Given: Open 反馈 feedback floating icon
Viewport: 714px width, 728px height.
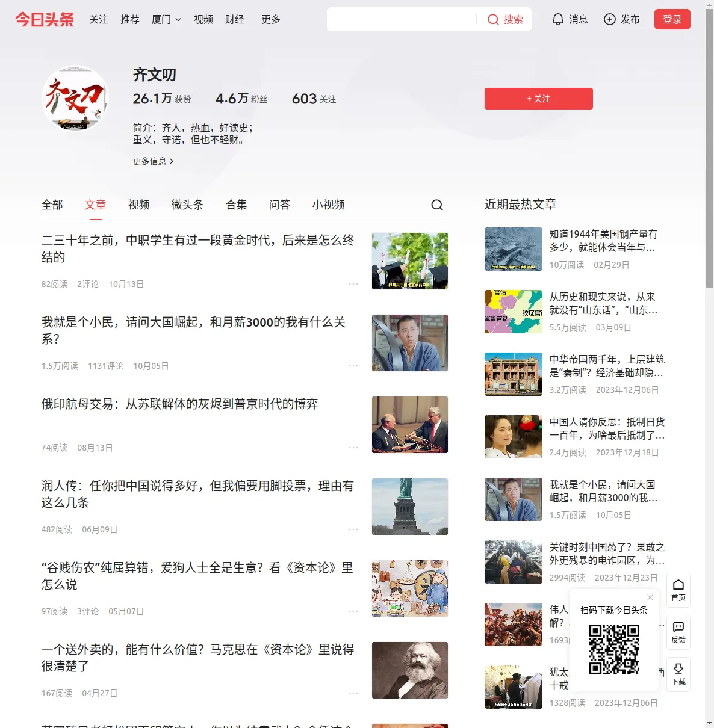Looking at the screenshot, I should coord(678,632).
